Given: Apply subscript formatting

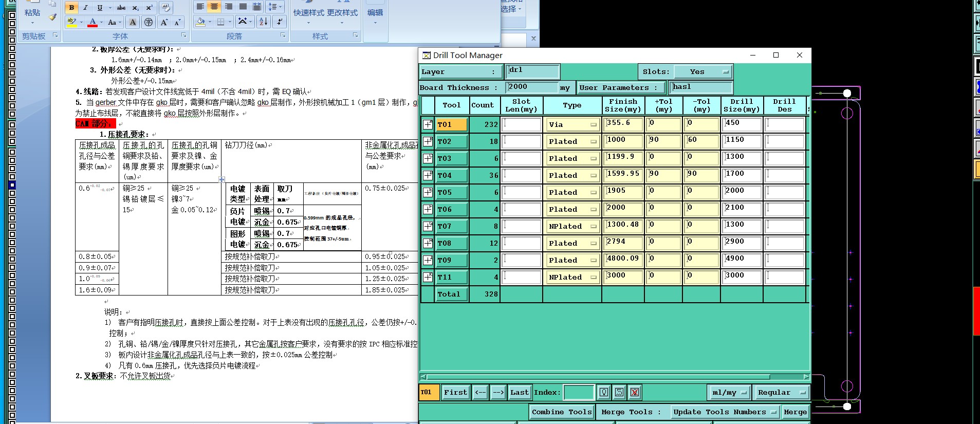Looking at the screenshot, I should tap(135, 7).
